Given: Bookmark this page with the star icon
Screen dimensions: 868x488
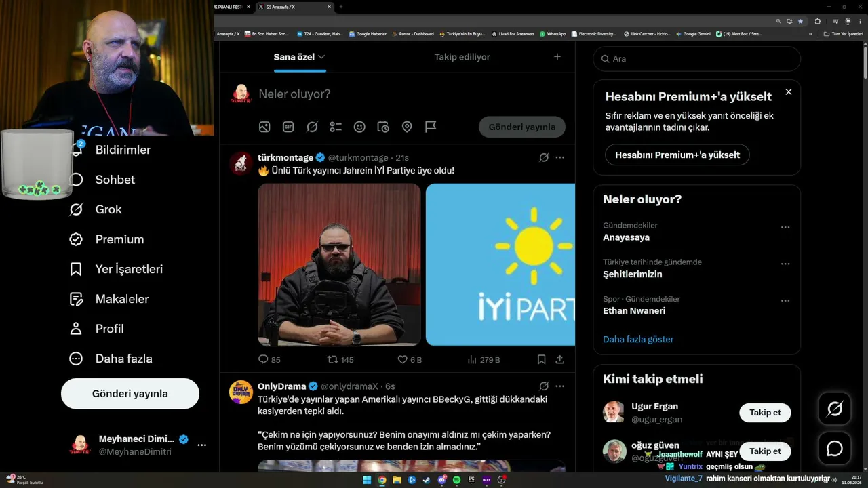Looking at the screenshot, I should click(800, 21).
